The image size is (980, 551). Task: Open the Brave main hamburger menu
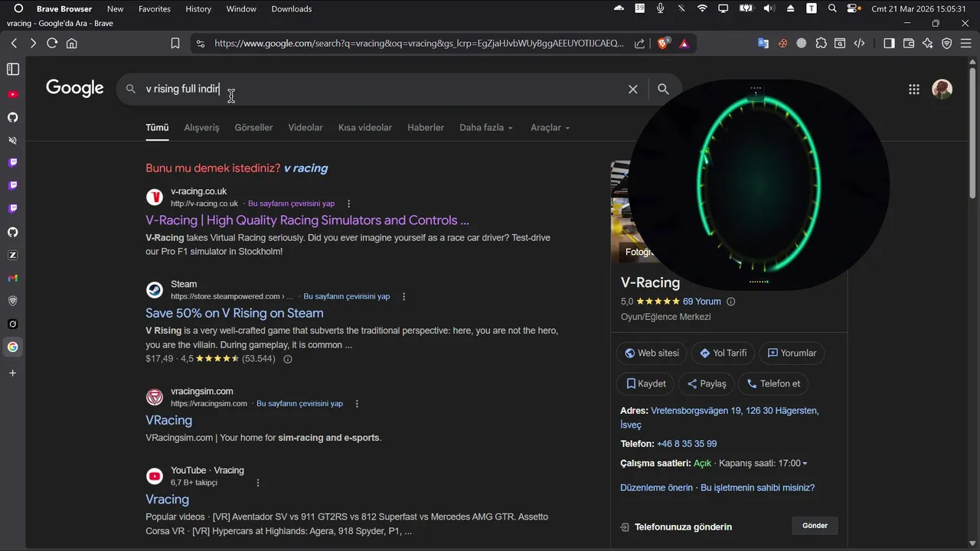click(966, 44)
